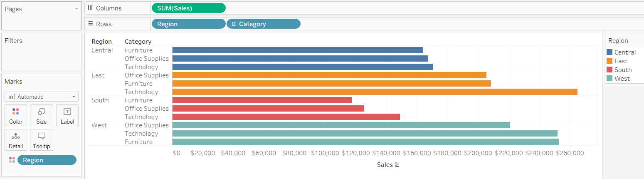
Task: Click the Region color pill in Marks
Action: coord(47,160)
